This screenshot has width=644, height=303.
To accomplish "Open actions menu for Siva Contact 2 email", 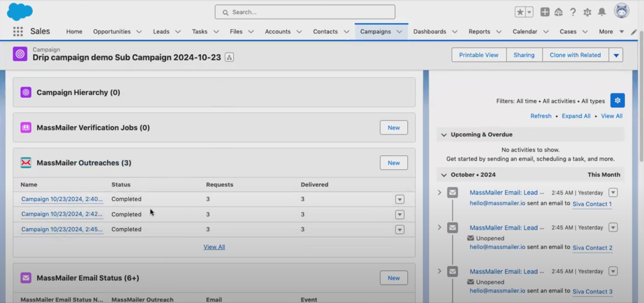I will pos(613,227).
